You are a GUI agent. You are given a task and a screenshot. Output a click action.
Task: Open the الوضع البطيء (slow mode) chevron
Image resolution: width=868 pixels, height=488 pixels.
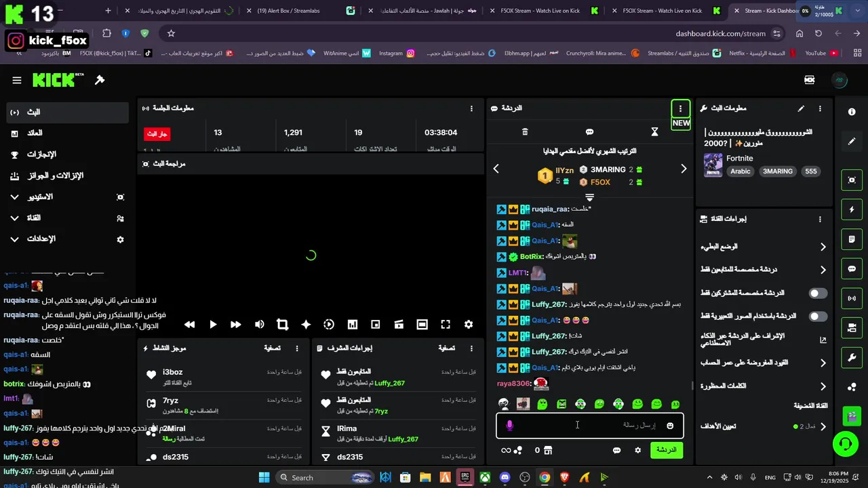tap(823, 247)
